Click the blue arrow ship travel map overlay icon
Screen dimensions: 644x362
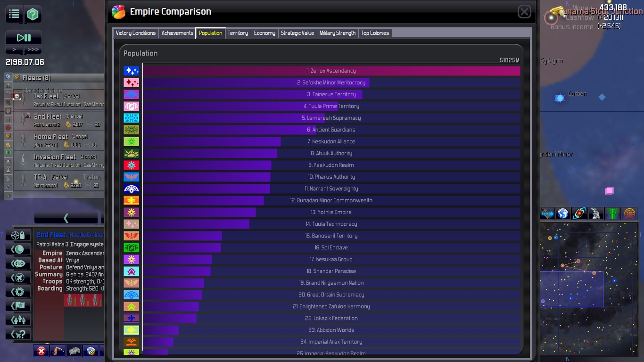click(x=547, y=214)
